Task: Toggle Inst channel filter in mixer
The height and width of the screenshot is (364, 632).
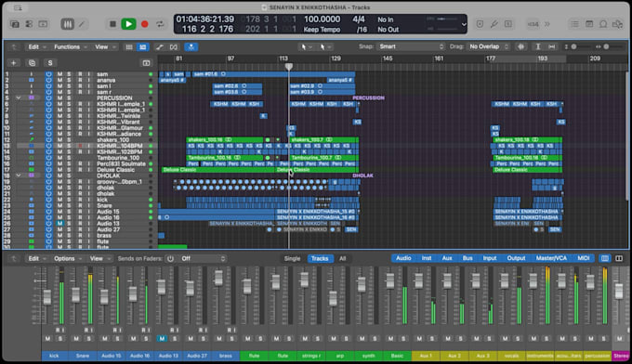Action: [x=427, y=258]
